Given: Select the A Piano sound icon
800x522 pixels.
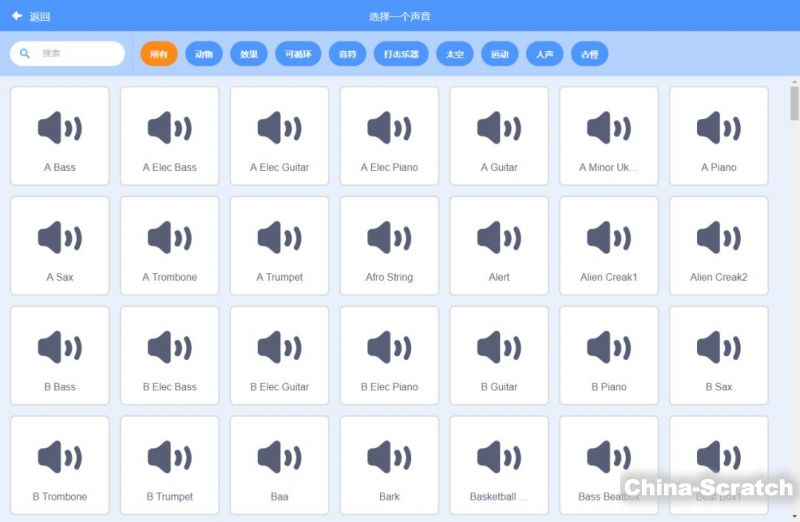Looking at the screenshot, I should point(719,128).
